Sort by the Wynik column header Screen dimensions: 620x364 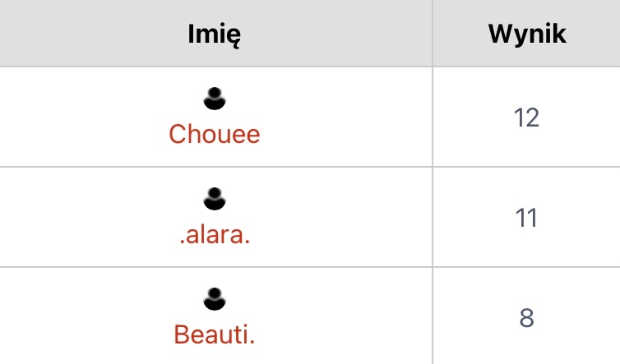tap(526, 35)
